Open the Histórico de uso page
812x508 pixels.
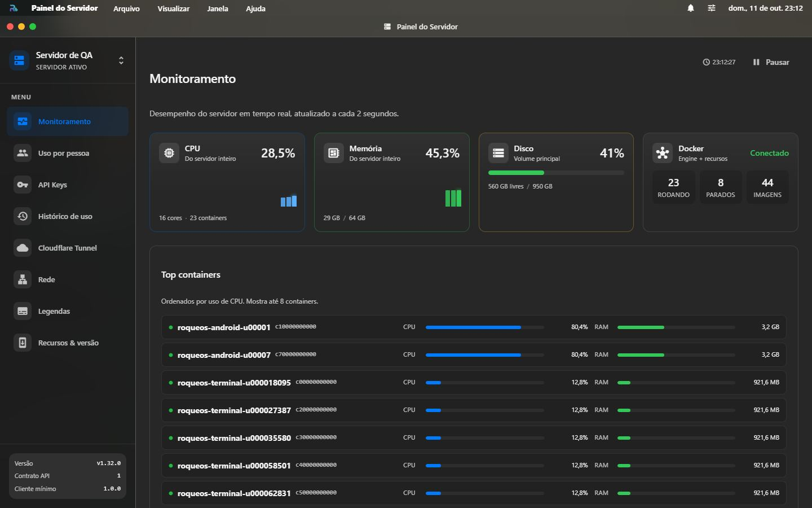(x=68, y=216)
